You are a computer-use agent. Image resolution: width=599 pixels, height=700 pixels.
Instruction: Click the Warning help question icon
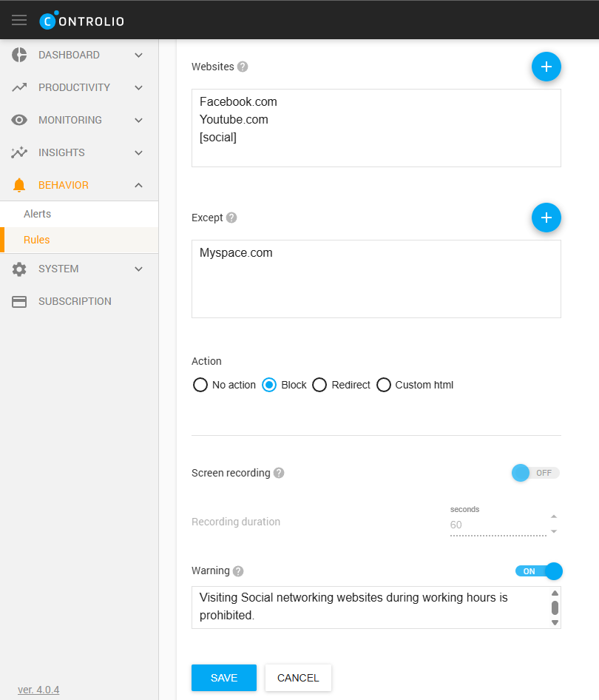tap(238, 571)
